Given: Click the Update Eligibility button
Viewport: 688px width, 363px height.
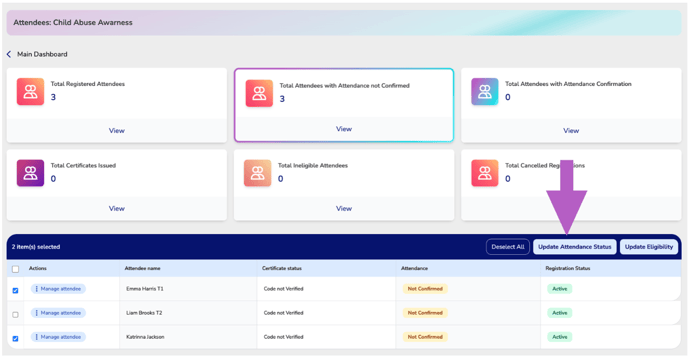Looking at the screenshot, I should coord(649,247).
